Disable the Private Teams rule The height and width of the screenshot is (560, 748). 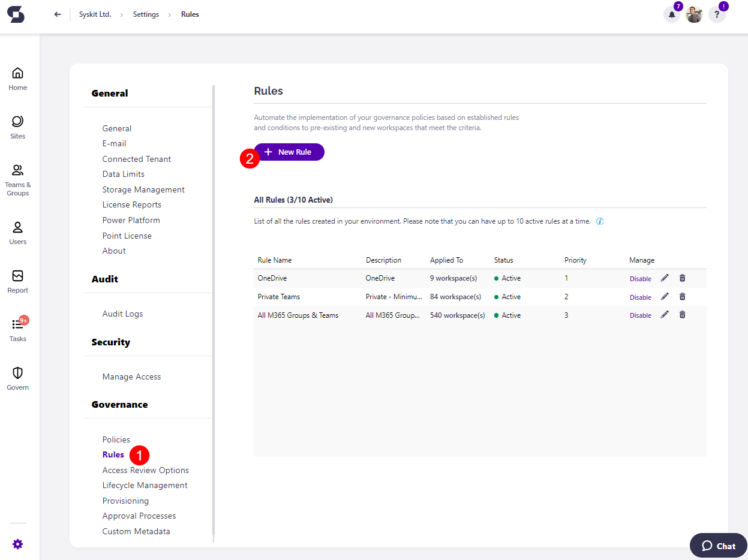pos(640,297)
